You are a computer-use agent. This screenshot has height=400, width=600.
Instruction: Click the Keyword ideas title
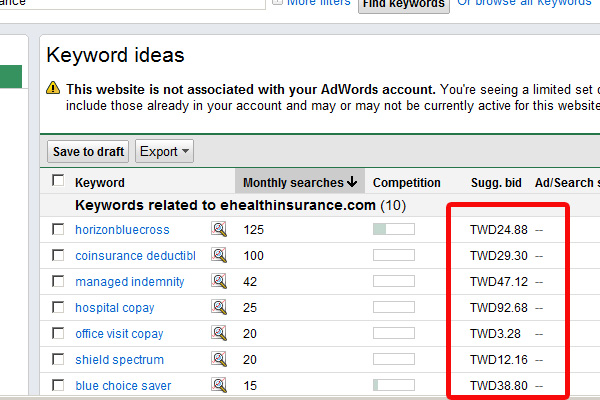pyautogui.click(x=115, y=55)
